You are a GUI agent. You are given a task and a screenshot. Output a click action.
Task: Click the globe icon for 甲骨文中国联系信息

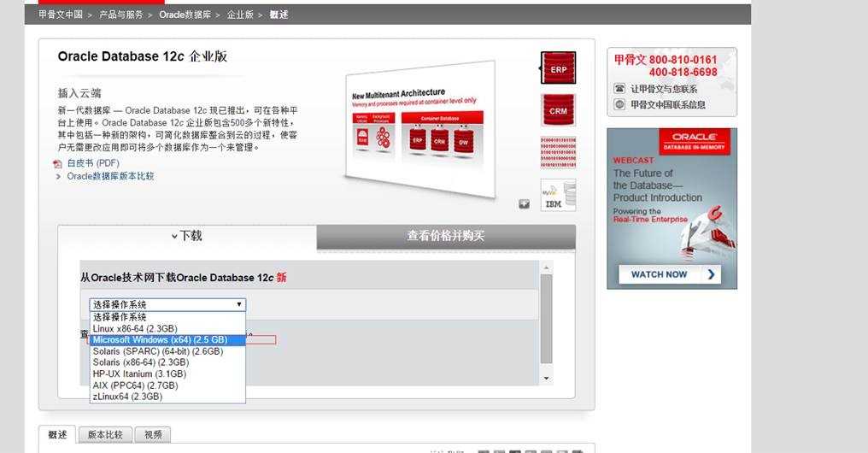point(619,104)
